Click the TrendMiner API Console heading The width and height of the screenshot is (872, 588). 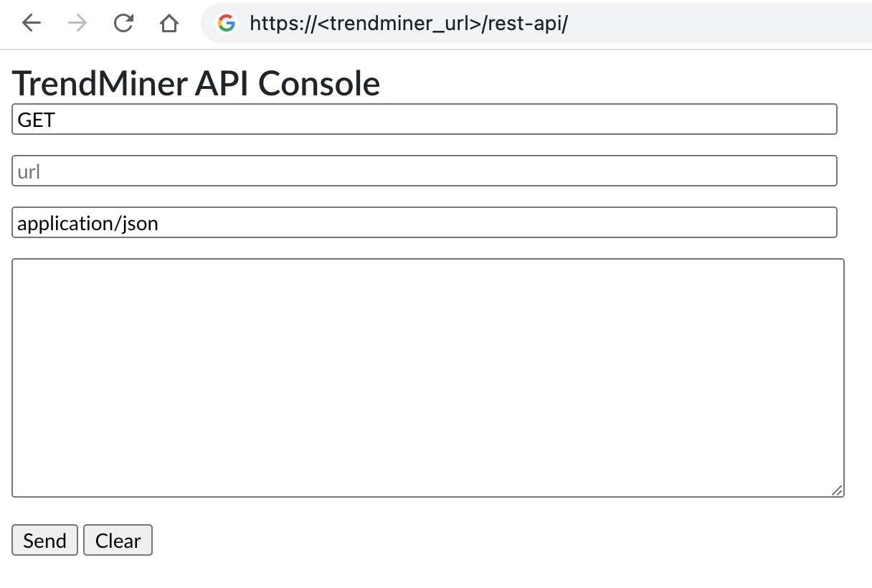196,83
